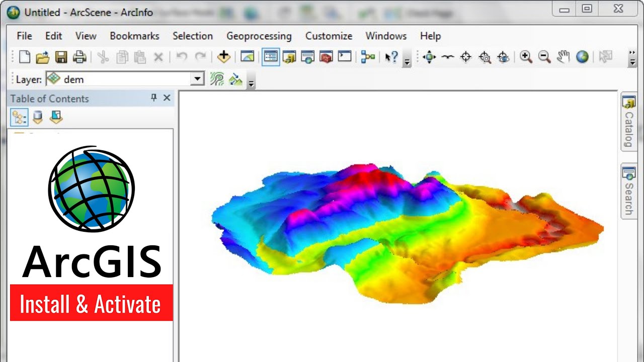Viewport: 644px width, 362px height.
Task: Select the Navigate tool
Action: (429, 57)
